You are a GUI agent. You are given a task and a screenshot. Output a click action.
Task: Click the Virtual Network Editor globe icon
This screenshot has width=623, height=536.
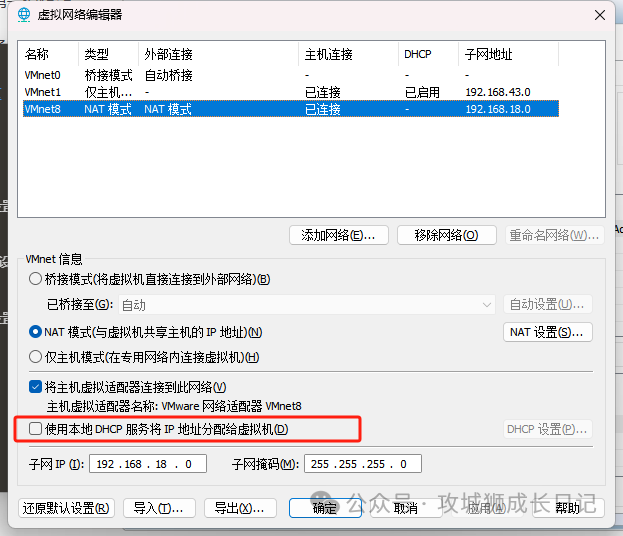[x=24, y=15]
